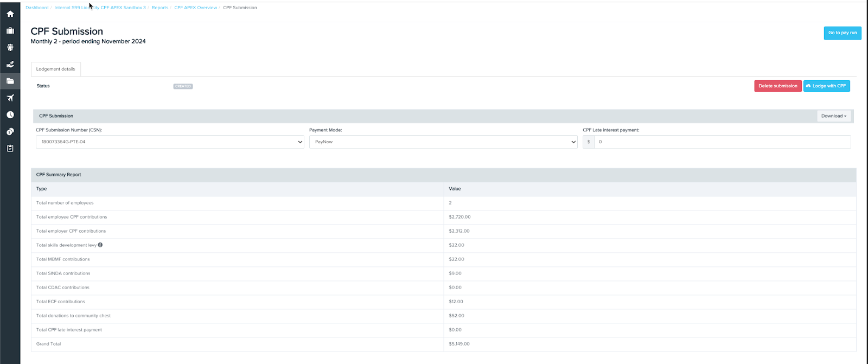Open the airplane leave icon in the sidebar
This screenshot has height=364, width=868.
tap(10, 98)
